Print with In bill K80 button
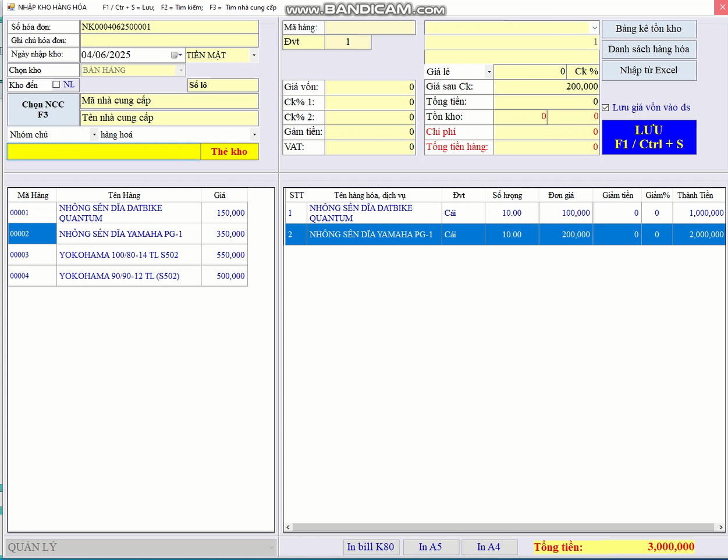The image size is (728, 560). click(x=371, y=547)
